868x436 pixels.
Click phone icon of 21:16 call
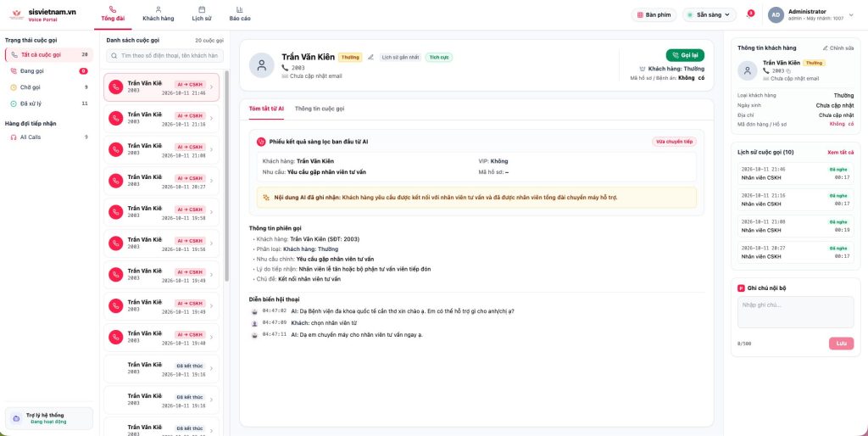[x=115, y=119]
